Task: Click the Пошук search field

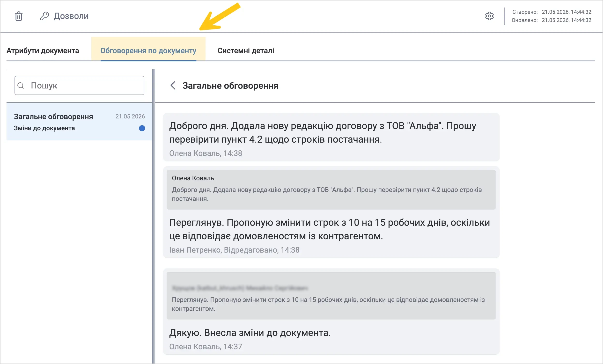Action: [79, 85]
